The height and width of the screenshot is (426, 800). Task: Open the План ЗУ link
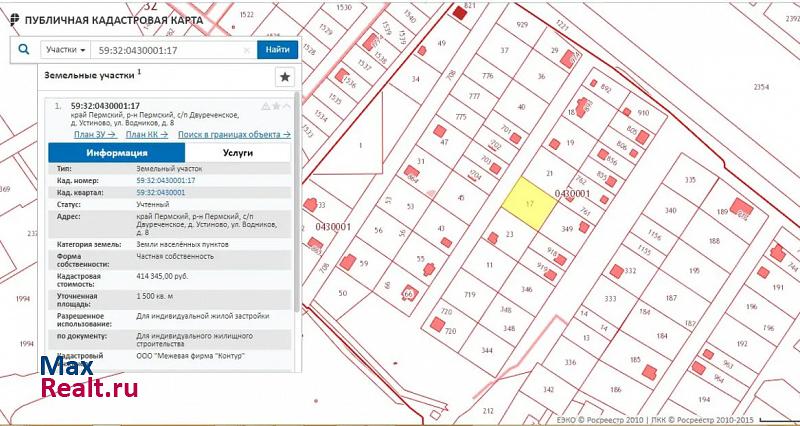[x=94, y=134]
